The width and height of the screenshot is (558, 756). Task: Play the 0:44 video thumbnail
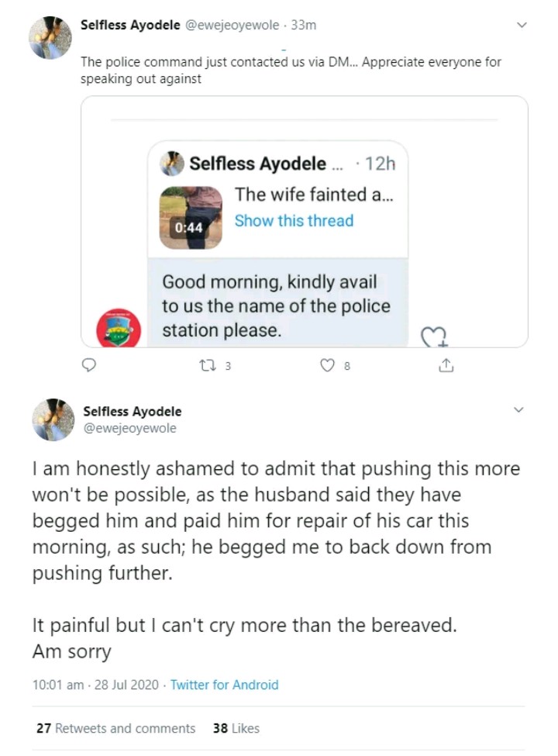[x=191, y=217]
